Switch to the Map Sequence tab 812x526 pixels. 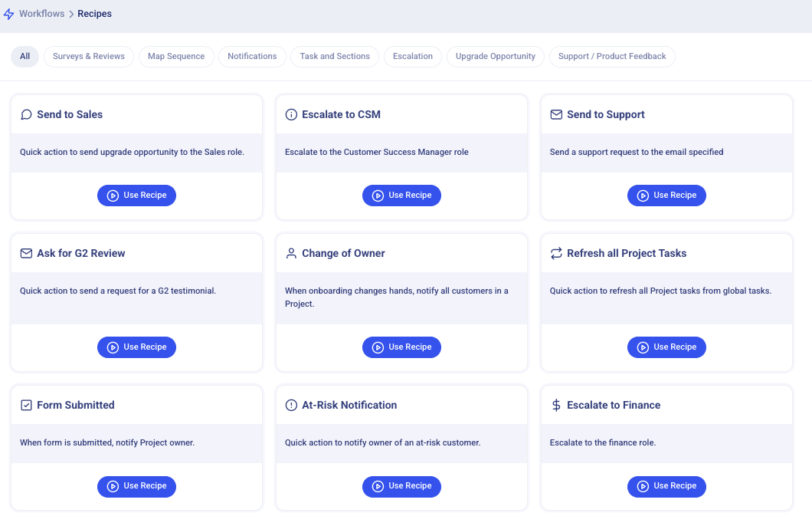(x=176, y=56)
